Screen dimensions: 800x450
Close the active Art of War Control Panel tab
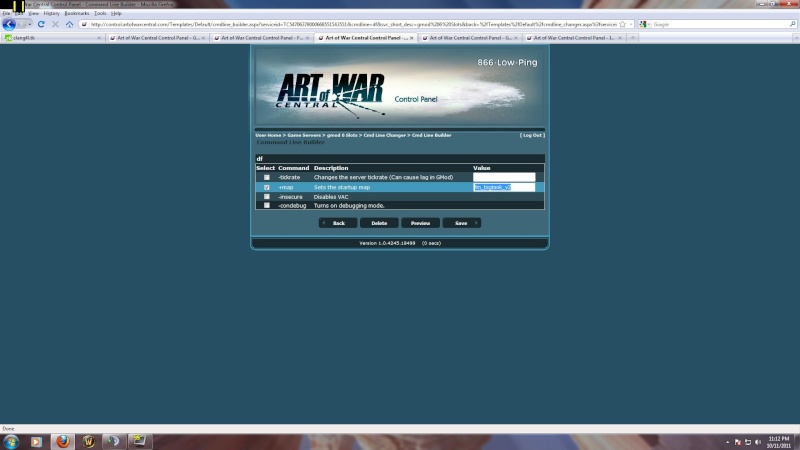click(412, 38)
